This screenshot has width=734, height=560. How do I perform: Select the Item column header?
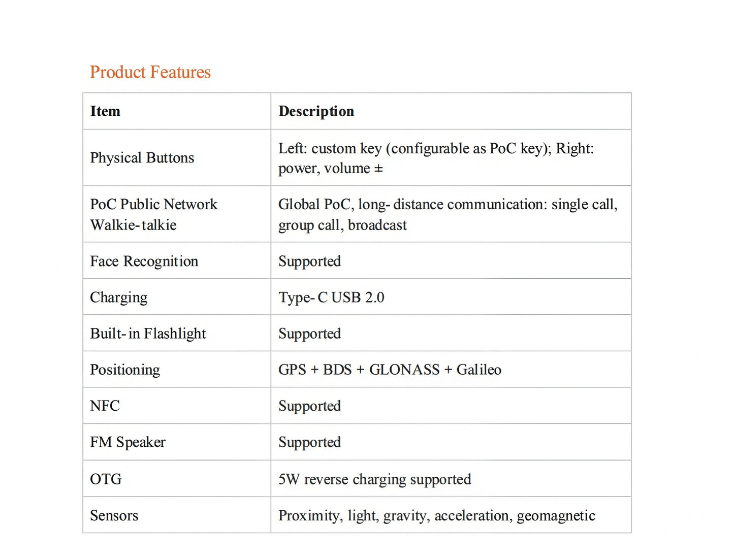(105, 111)
